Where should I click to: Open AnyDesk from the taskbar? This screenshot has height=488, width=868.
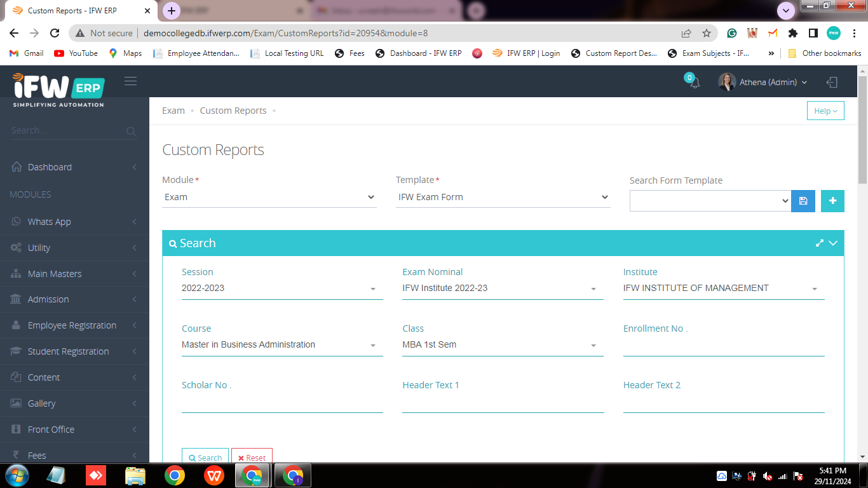point(96,475)
